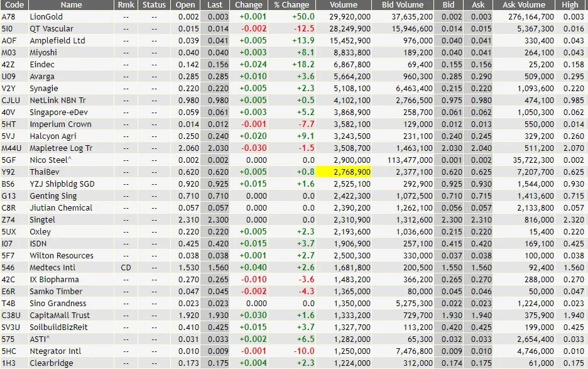This screenshot has width=588, height=369.
Task: Click the Status column header
Action: pyautogui.click(x=154, y=5)
